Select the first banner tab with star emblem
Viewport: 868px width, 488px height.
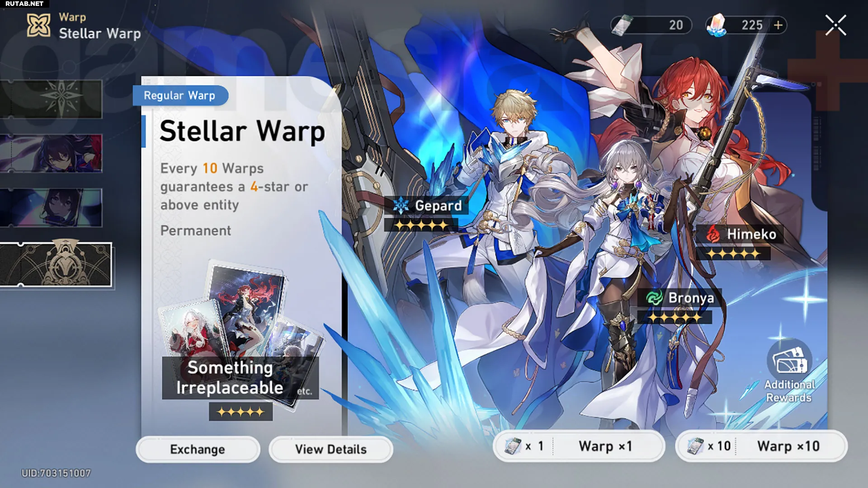pos(51,99)
